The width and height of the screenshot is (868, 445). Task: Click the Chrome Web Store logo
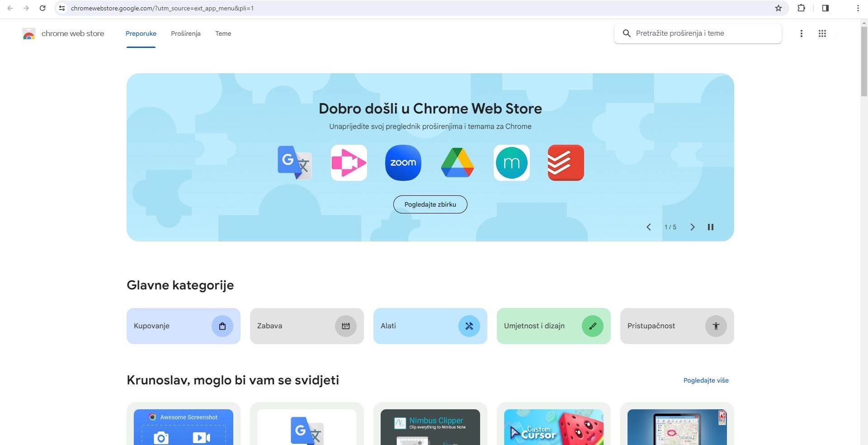click(29, 33)
